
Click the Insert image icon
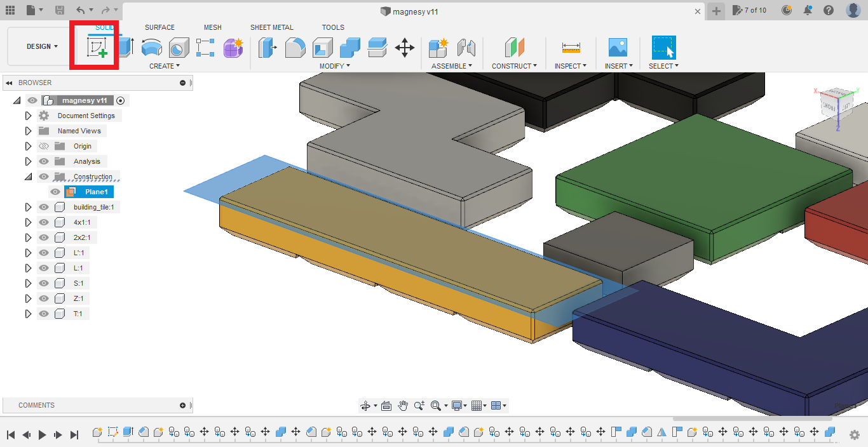[x=618, y=48]
